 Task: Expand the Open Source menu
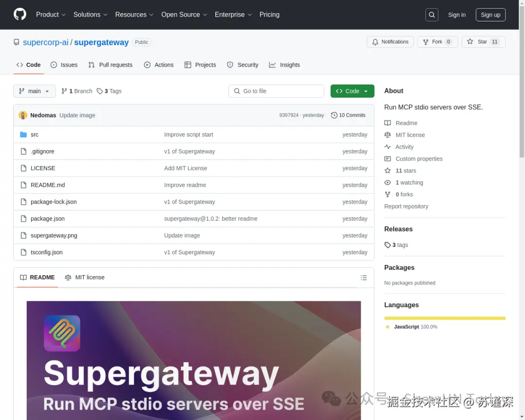(184, 15)
